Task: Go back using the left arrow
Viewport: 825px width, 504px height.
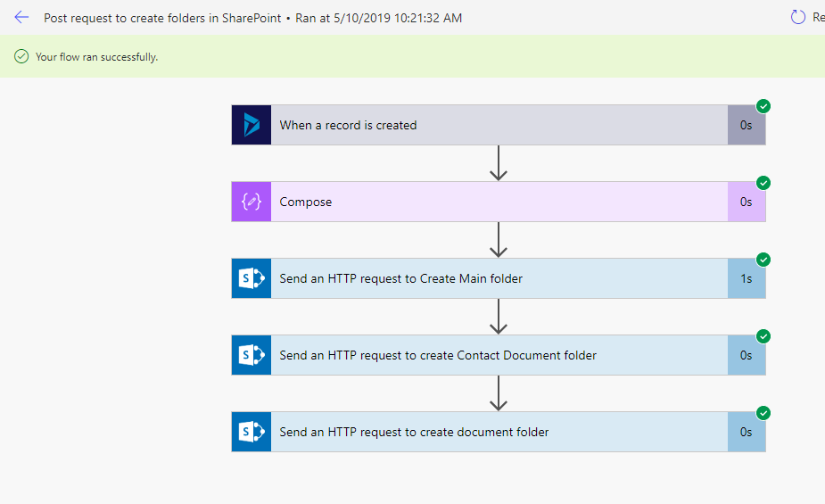Action: tap(21, 17)
